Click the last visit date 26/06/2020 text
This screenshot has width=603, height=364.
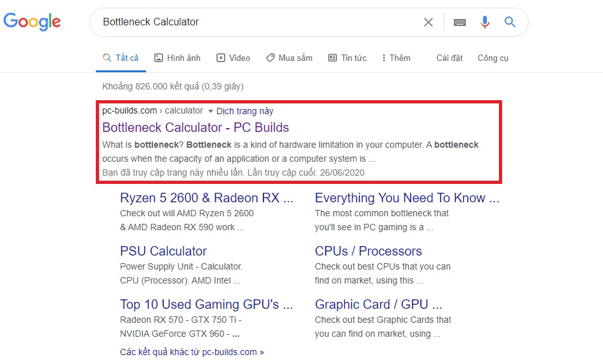tap(342, 172)
